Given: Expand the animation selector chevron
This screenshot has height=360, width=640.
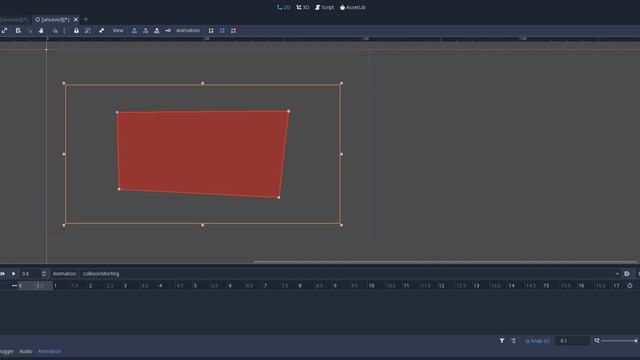Looking at the screenshot, I should click(617, 274).
